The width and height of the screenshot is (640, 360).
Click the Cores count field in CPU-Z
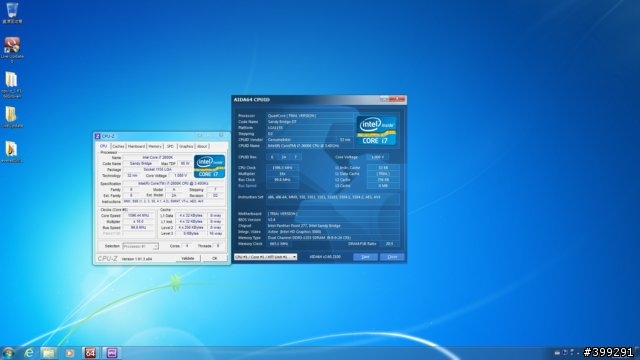tap(187, 246)
